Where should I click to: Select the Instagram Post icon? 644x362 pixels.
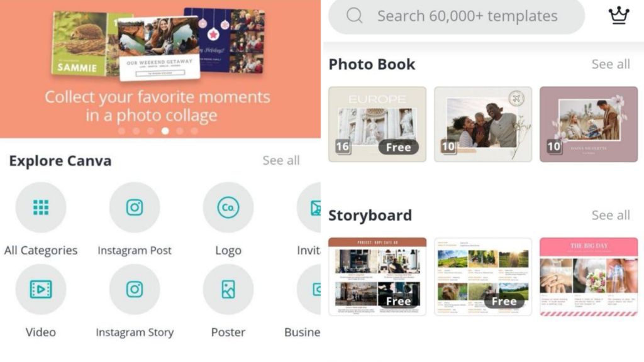135,207
